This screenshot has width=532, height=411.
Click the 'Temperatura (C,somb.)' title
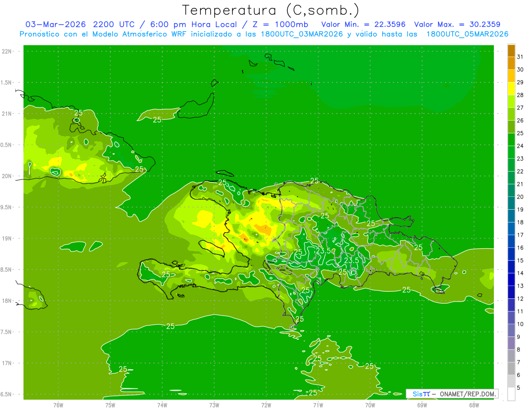[x=271, y=10]
